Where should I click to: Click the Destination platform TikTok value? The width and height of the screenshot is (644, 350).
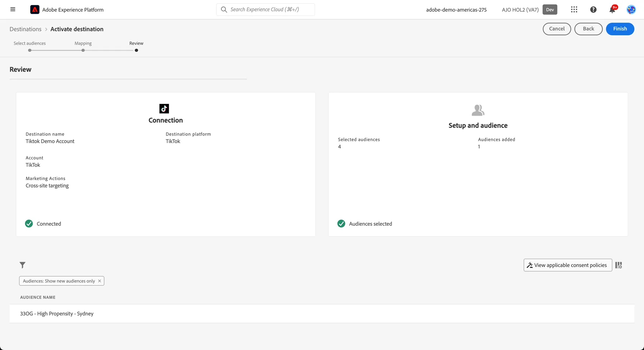point(173,141)
